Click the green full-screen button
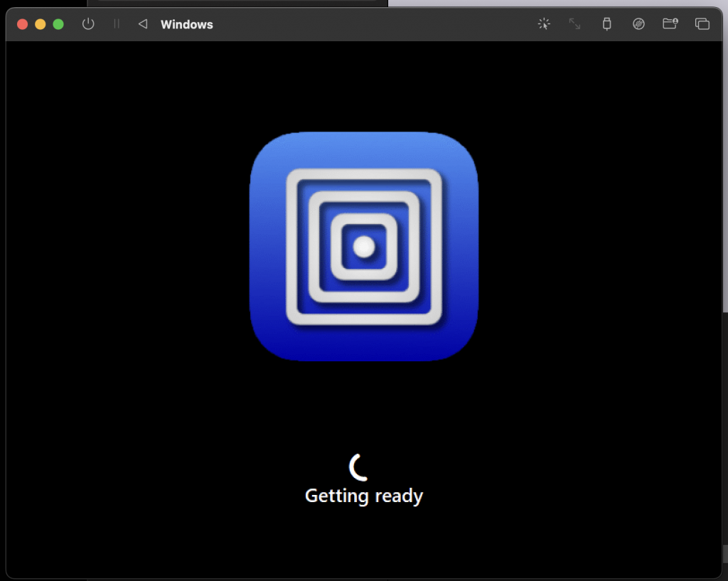 point(58,24)
